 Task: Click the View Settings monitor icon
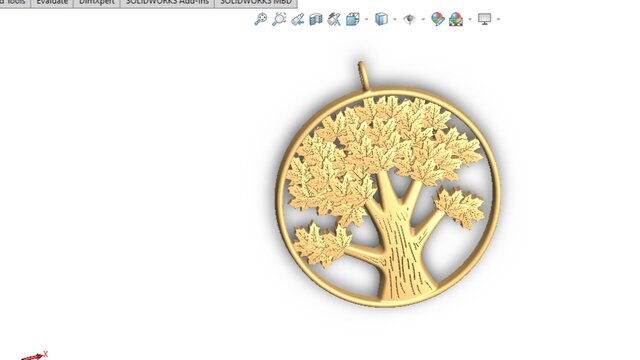pos(484,19)
